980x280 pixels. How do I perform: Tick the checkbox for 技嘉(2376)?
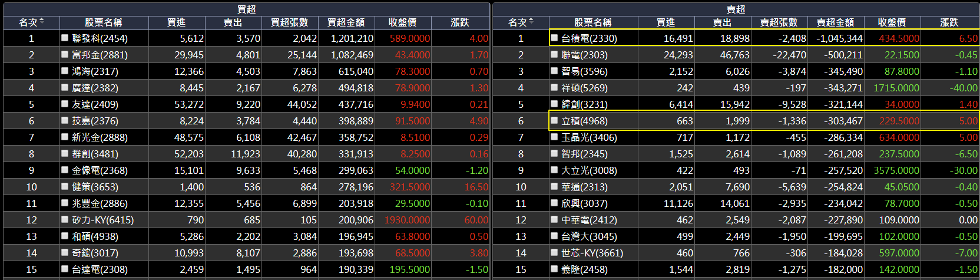[x=65, y=120]
